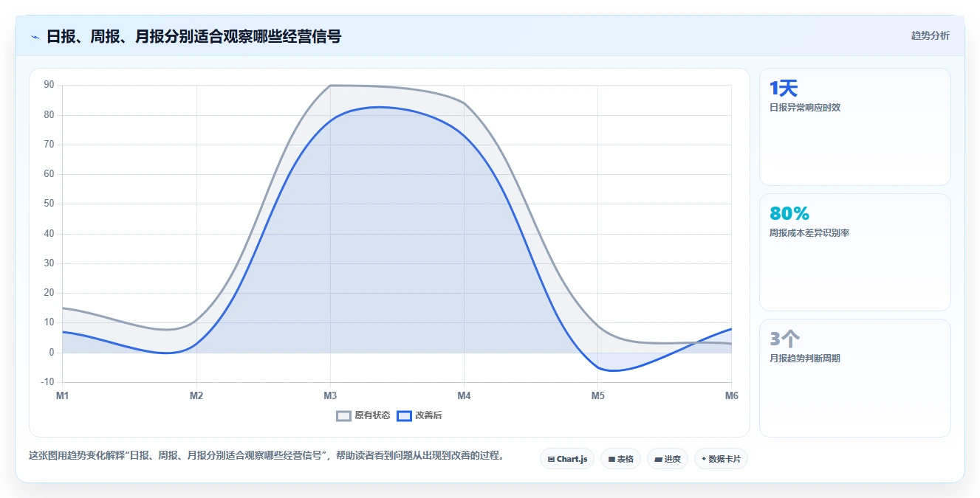Screen dimensions: 980x498
Task: Click the -10 y-axis value
Action: tap(48, 382)
